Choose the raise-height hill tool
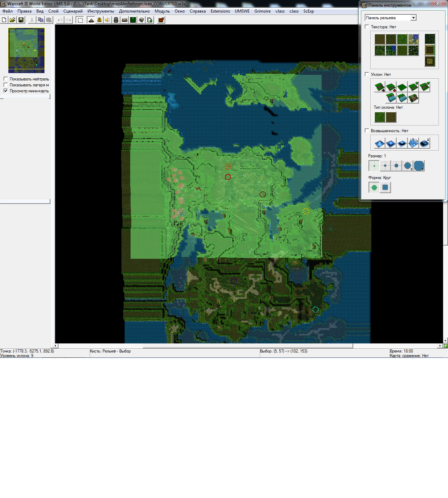 [380, 143]
